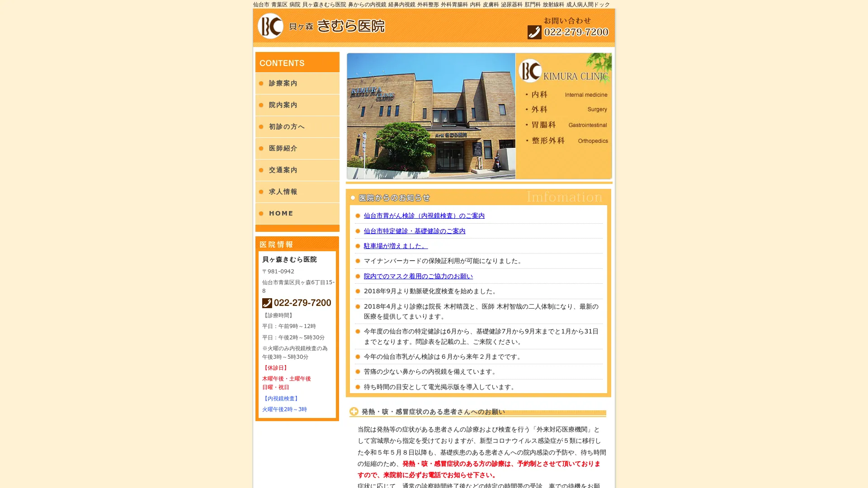
Task: Click the phone icon beside header number
Action: pos(534,32)
